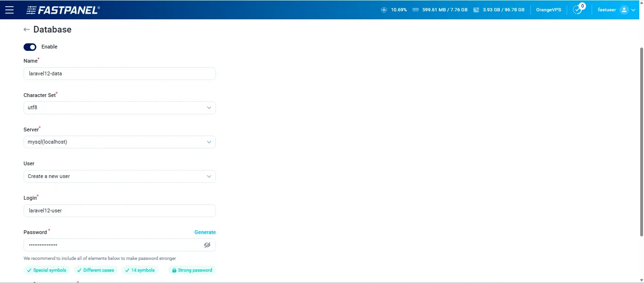This screenshot has height=283, width=644.
Task: Click the CPU usage icon
Action: click(384, 10)
